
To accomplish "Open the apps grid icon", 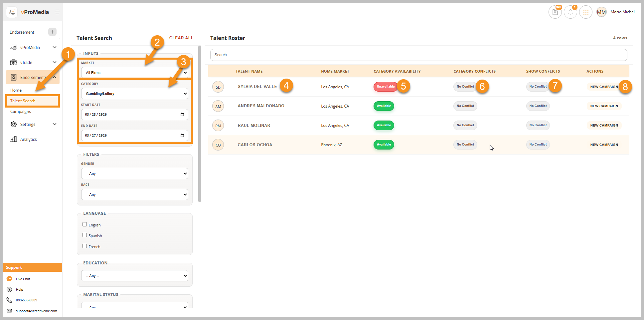I will pos(586,12).
